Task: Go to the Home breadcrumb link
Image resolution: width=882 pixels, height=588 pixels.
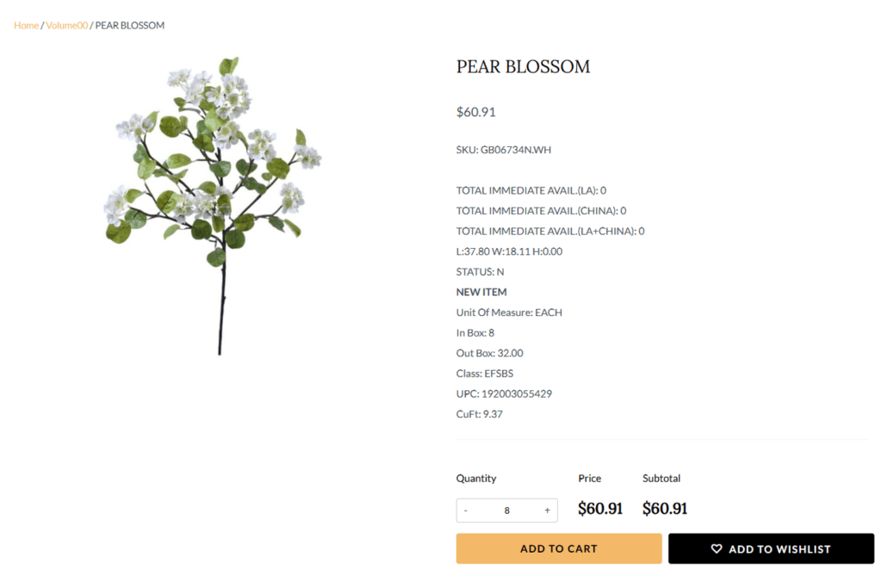Action: pyautogui.click(x=26, y=26)
